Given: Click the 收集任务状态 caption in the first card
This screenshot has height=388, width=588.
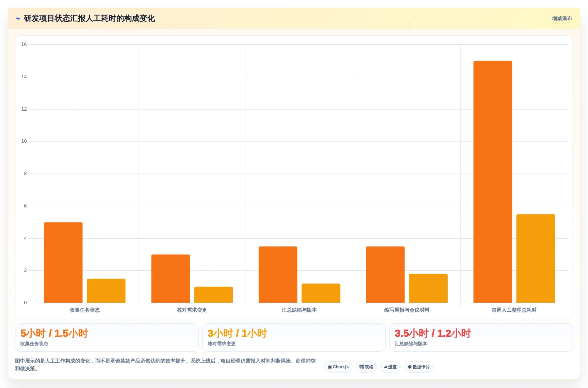Looking at the screenshot, I should 34,344.
